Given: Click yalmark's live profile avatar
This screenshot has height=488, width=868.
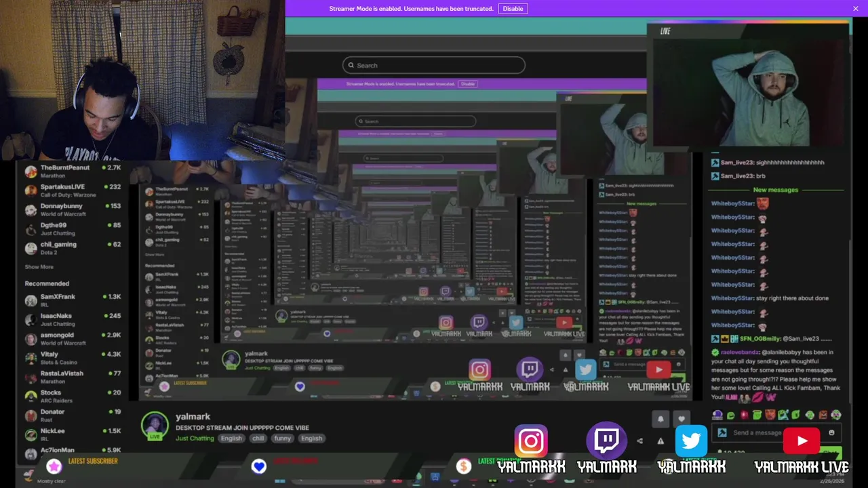Looking at the screenshot, I should pyautogui.click(x=155, y=426).
